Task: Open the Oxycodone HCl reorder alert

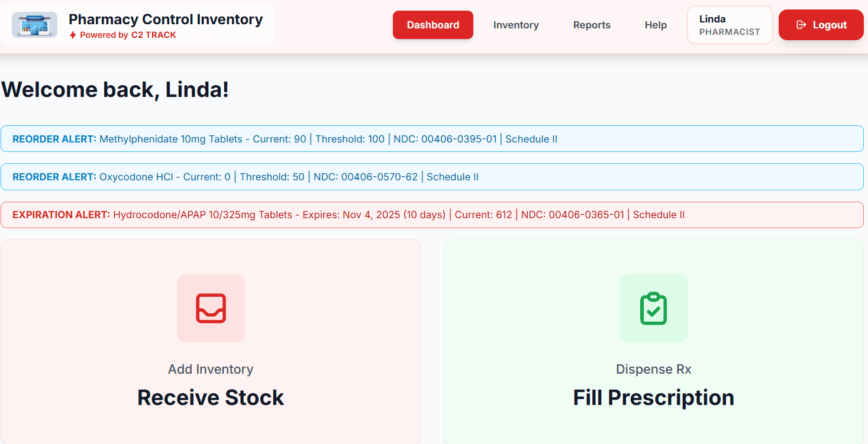Action: 432,177
